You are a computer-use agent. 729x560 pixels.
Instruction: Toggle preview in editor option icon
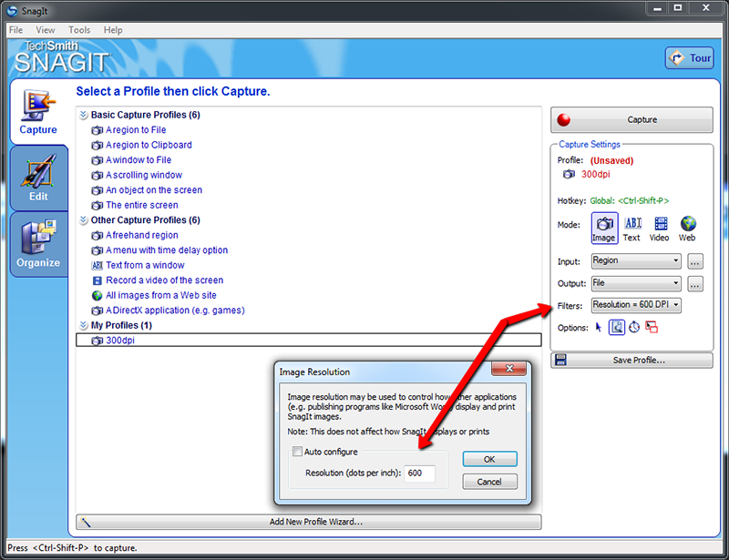pos(617,328)
